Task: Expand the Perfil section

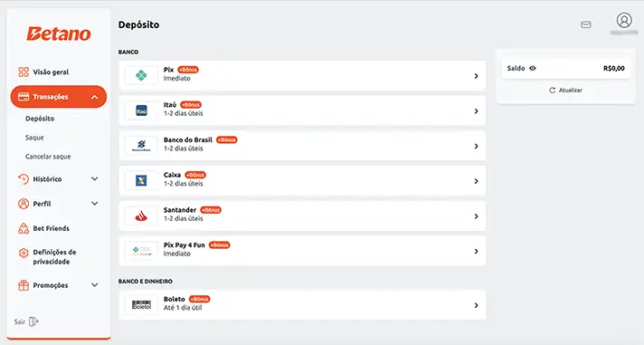Action: (94, 204)
